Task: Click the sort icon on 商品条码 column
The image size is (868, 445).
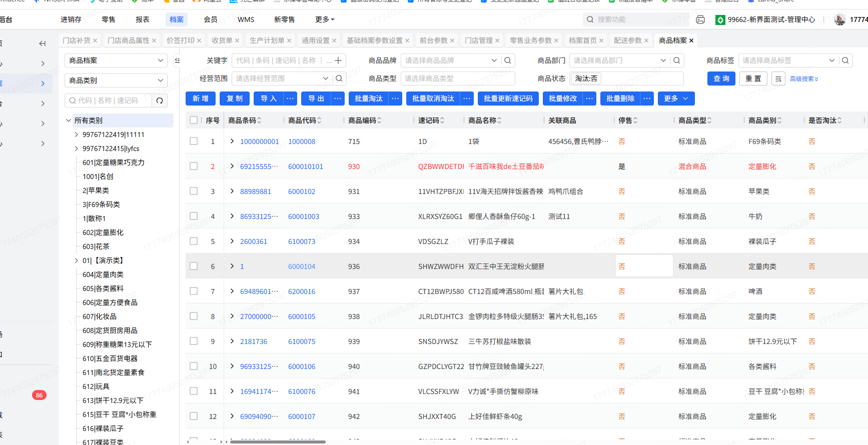Action: point(259,120)
